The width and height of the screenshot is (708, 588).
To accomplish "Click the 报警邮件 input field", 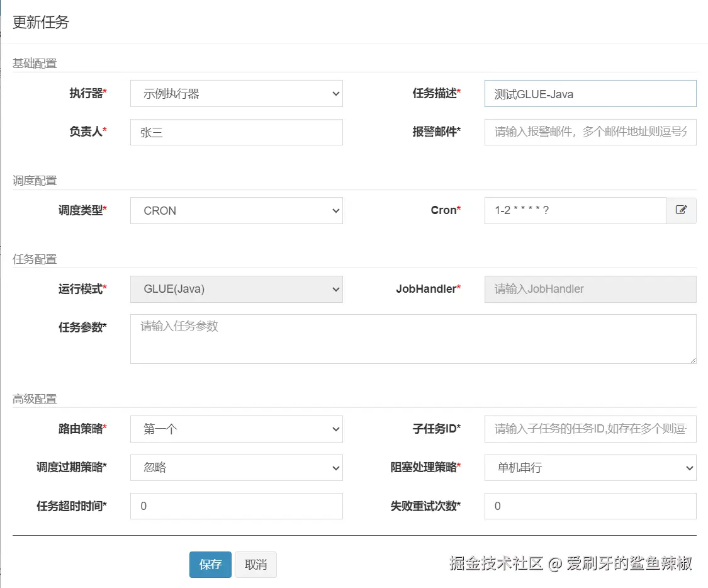I will pyautogui.click(x=590, y=132).
